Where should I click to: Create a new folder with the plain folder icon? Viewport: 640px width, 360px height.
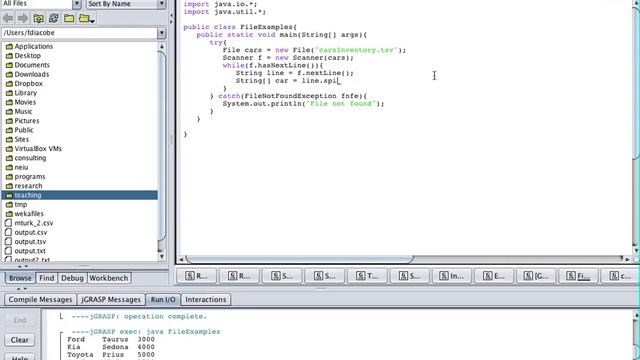click(x=69, y=18)
